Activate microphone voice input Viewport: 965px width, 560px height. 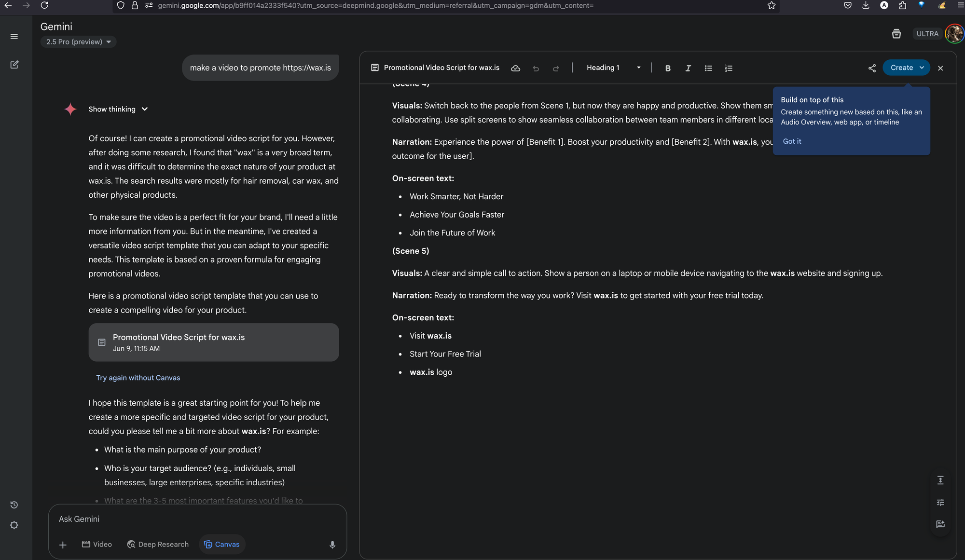click(332, 545)
